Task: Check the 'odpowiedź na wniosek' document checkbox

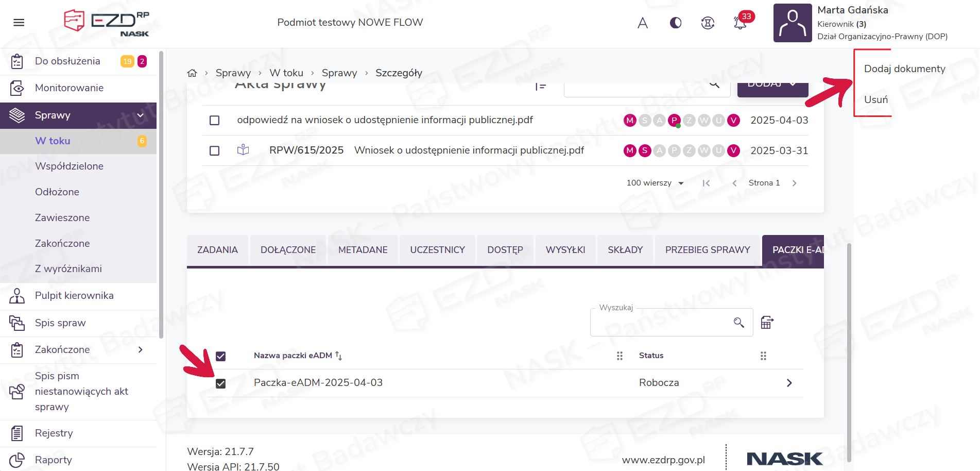Action: pyautogui.click(x=215, y=121)
